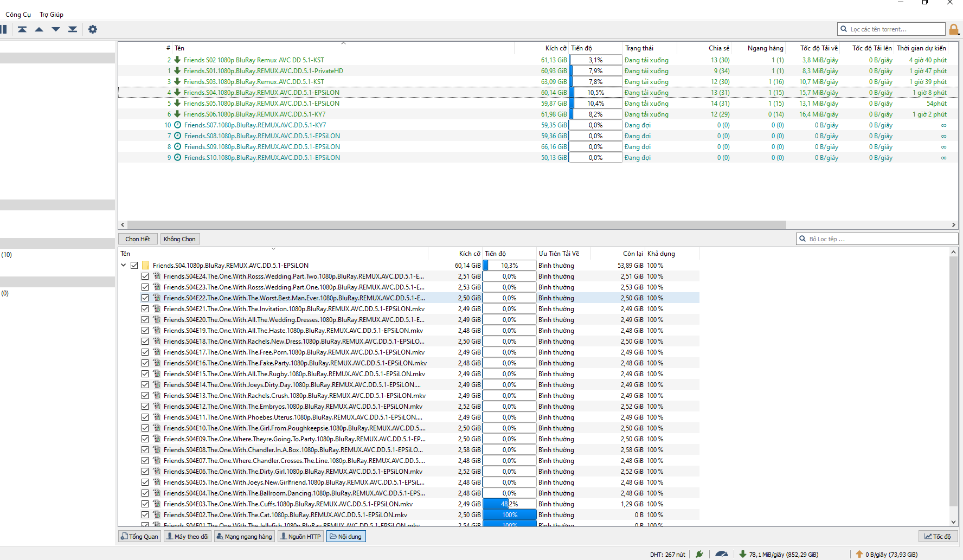Uncheck S04E02 The.Cat file checkbox
The width and height of the screenshot is (963, 560).
click(x=145, y=514)
